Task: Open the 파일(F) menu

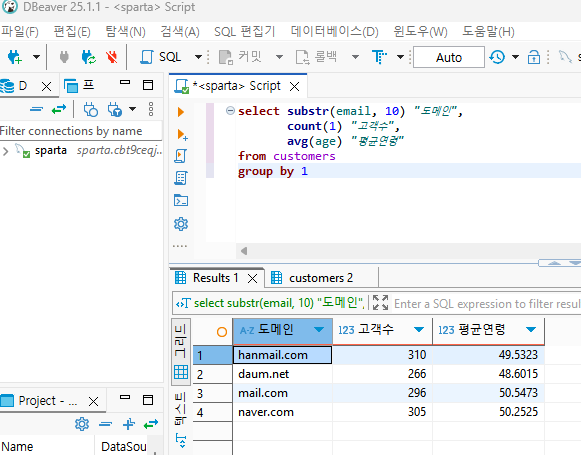Action: (19, 31)
